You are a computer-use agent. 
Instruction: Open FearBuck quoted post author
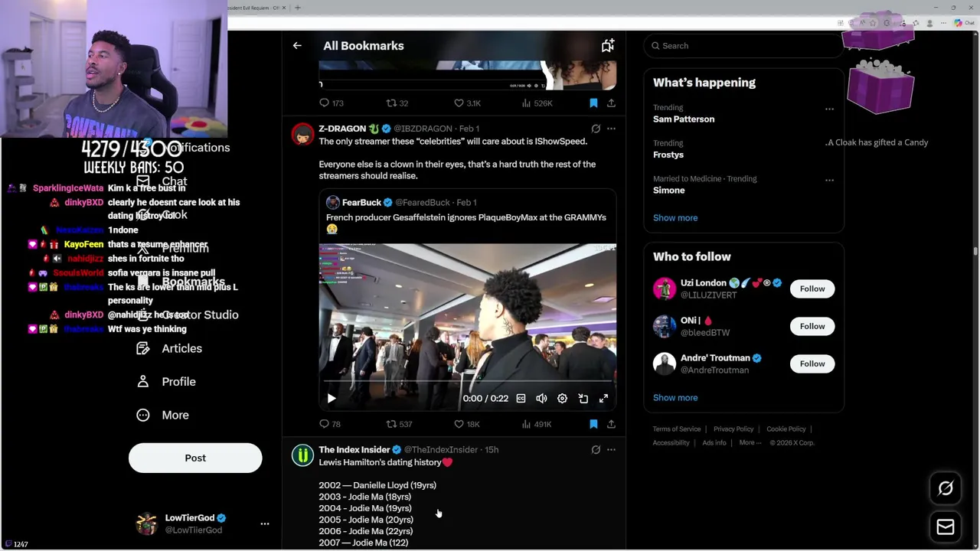pos(361,203)
